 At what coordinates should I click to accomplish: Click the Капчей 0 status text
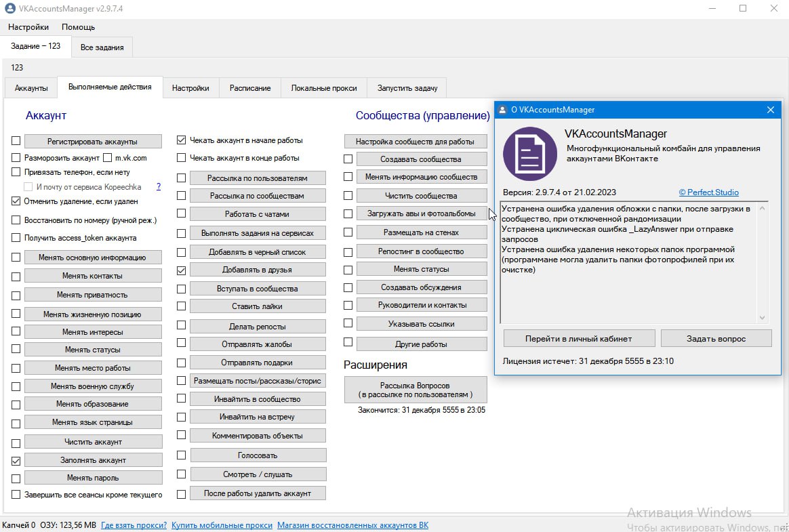coord(19,525)
